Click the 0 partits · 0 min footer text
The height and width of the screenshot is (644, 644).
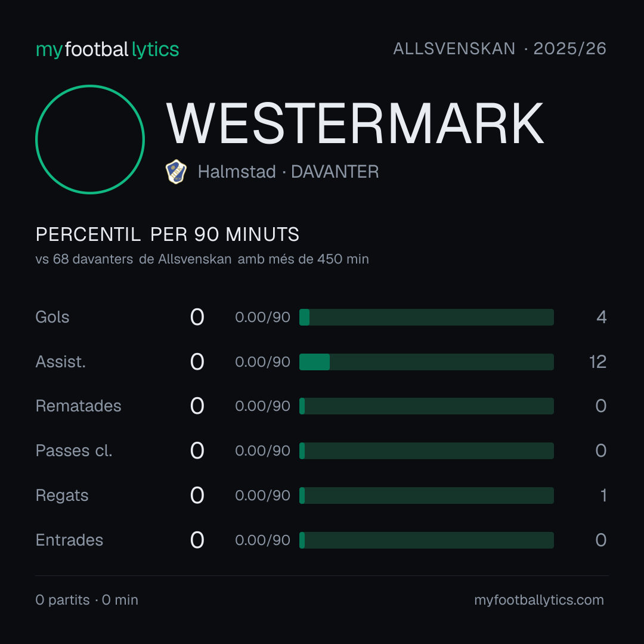coord(86,600)
